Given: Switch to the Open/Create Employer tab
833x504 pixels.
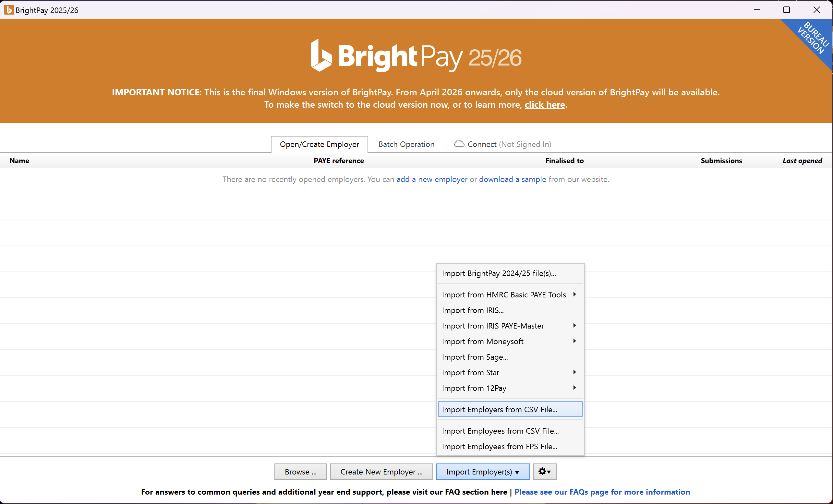Looking at the screenshot, I should [x=319, y=144].
